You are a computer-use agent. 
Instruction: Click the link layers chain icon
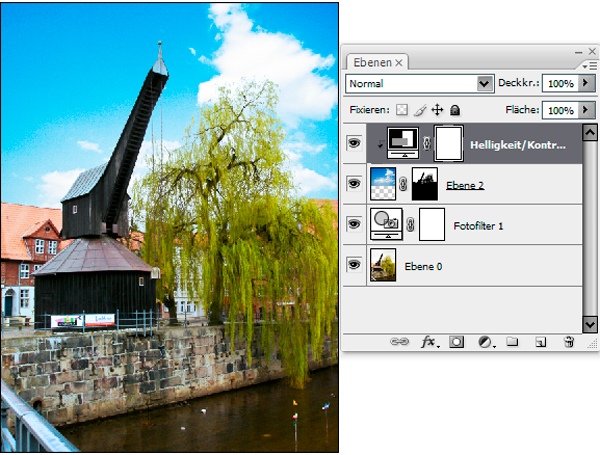[x=399, y=342]
